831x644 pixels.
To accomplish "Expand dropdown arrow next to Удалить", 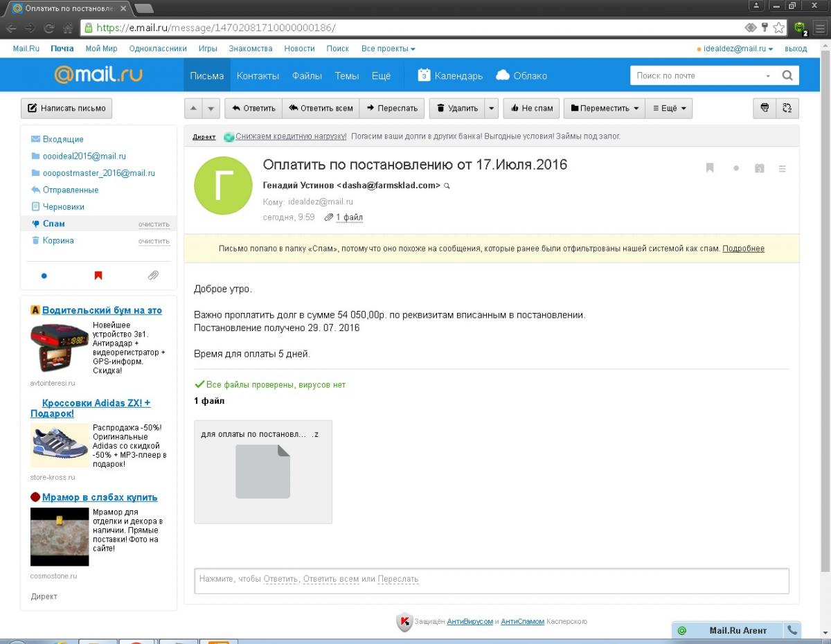I will coord(492,109).
